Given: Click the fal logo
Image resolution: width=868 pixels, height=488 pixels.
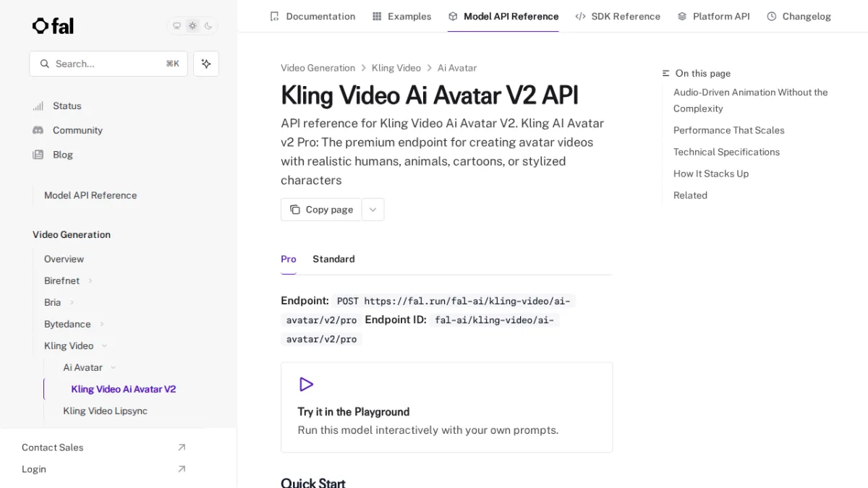Looking at the screenshot, I should tap(53, 26).
